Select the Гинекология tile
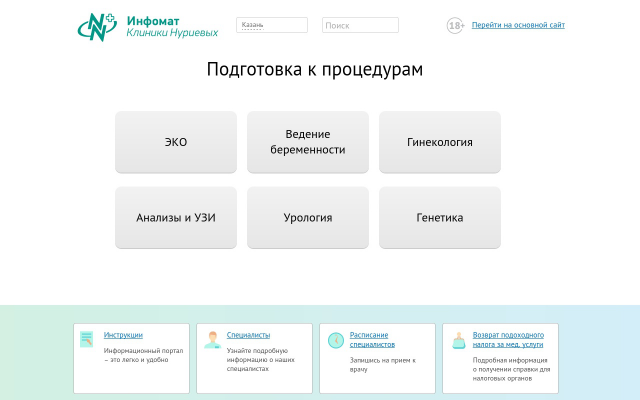 point(440,142)
